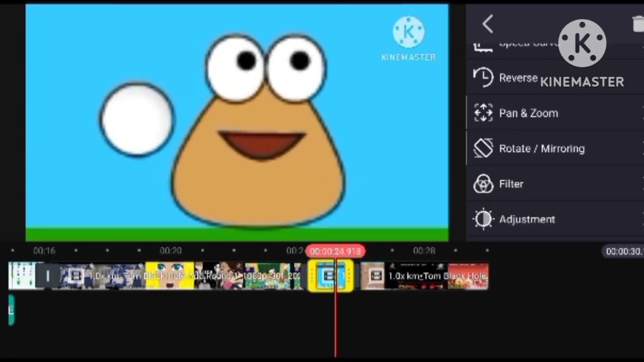Go back with the left arrow icon
The width and height of the screenshot is (644, 362).
[x=488, y=24]
